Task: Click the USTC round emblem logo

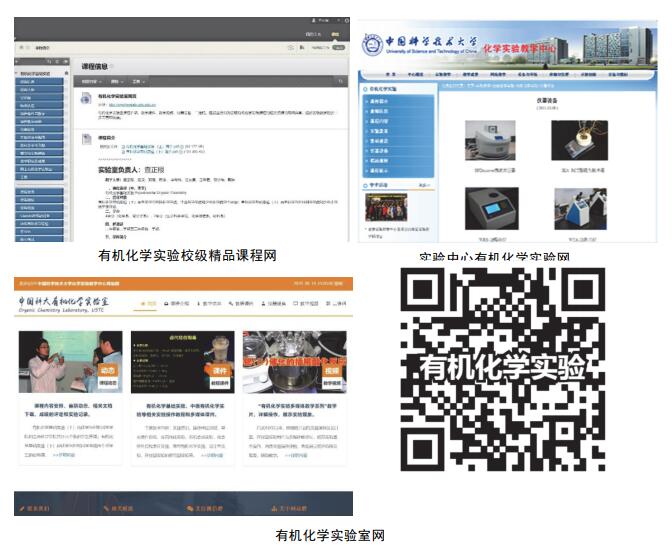Action: click(x=372, y=44)
